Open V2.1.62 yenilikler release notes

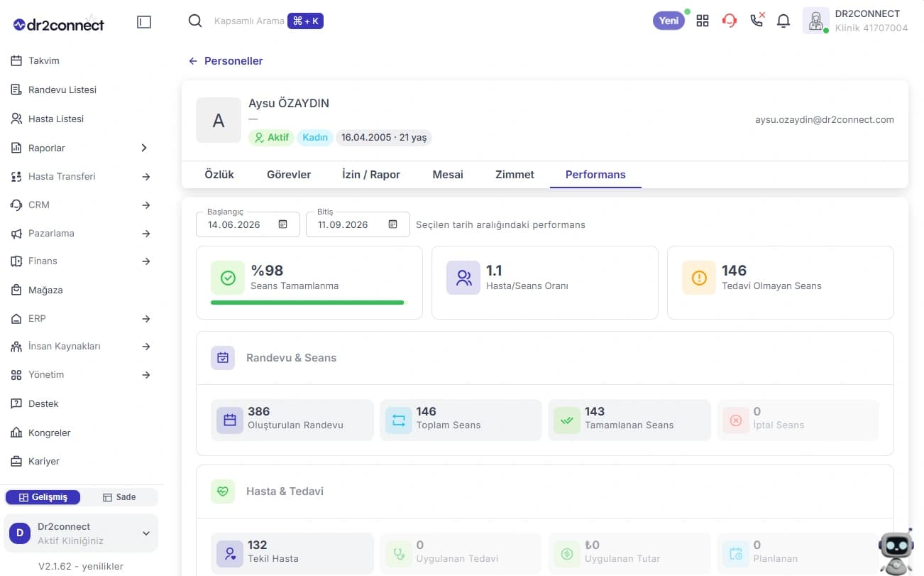click(81, 566)
